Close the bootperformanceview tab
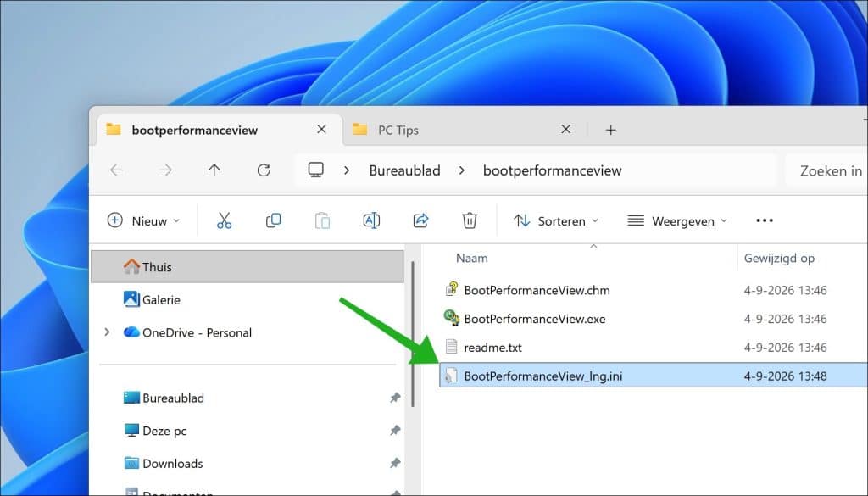 click(x=321, y=129)
